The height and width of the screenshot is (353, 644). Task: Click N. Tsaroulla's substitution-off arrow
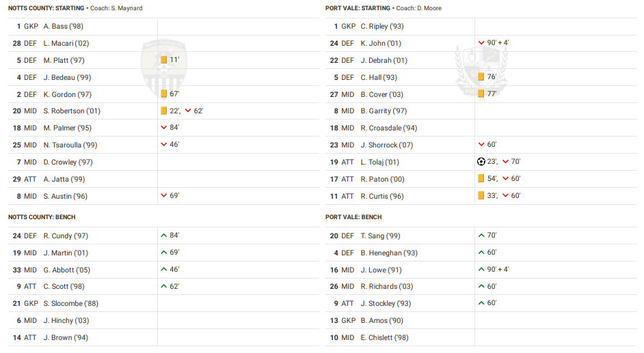[163, 145]
